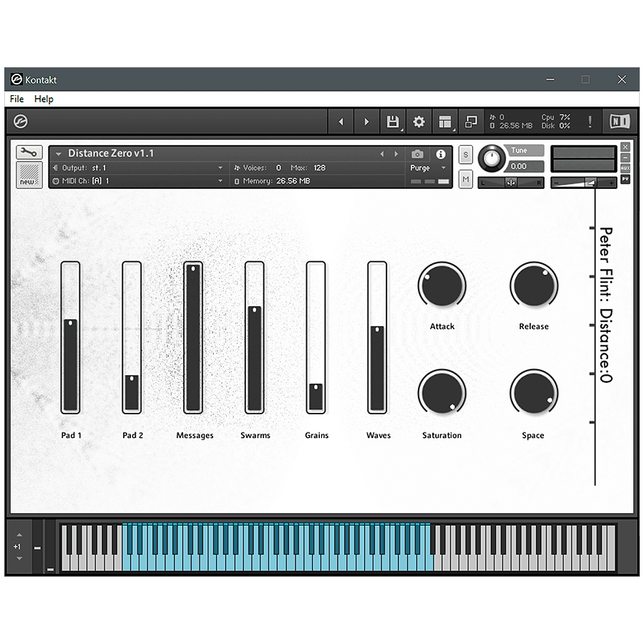Viewport: 644px width, 644px height.
Task: Collapse instrument with triangle beside Distance Zero
Action: [x=59, y=154]
